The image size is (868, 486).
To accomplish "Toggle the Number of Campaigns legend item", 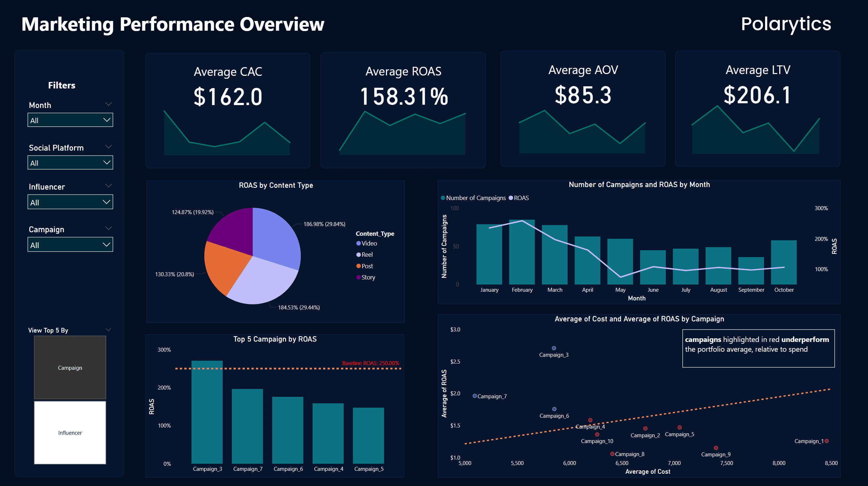I will point(473,198).
